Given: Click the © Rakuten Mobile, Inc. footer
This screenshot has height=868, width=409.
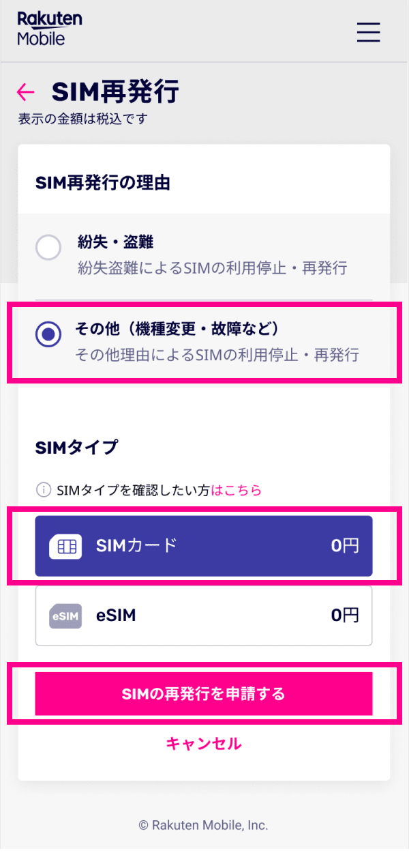Looking at the screenshot, I should [x=204, y=825].
